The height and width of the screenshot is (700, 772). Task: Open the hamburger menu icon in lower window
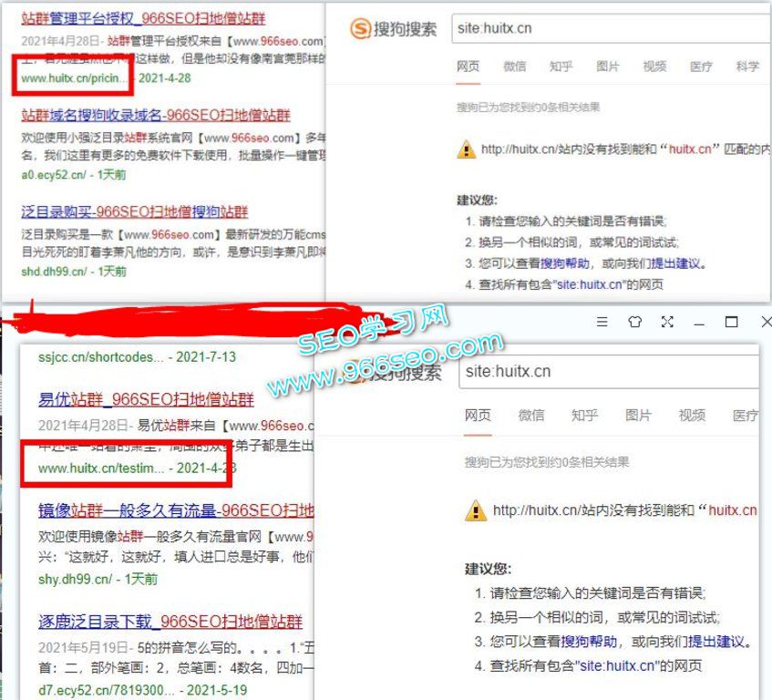[x=602, y=322]
